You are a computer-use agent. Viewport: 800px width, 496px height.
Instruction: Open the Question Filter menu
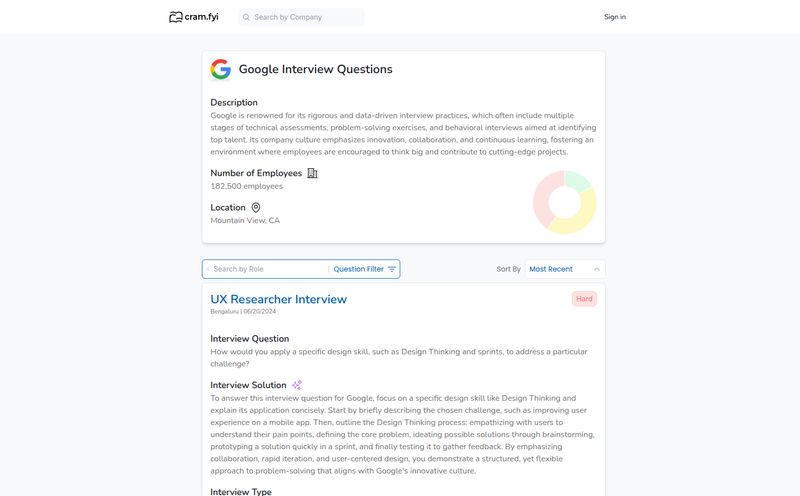[x=359, y=269]
